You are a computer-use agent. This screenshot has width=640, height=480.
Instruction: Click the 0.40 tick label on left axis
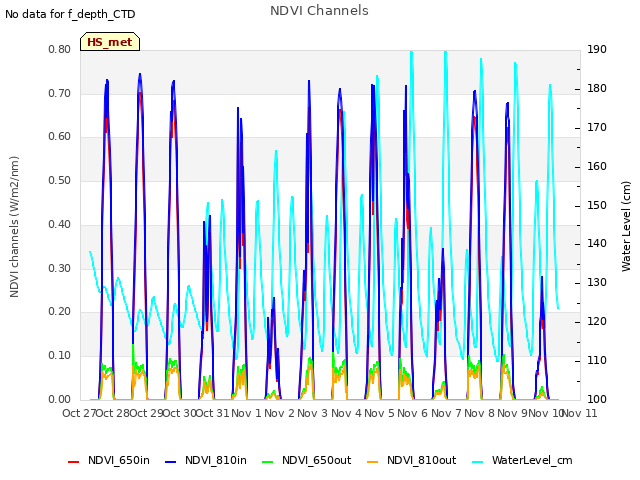(x=60, y=224)
